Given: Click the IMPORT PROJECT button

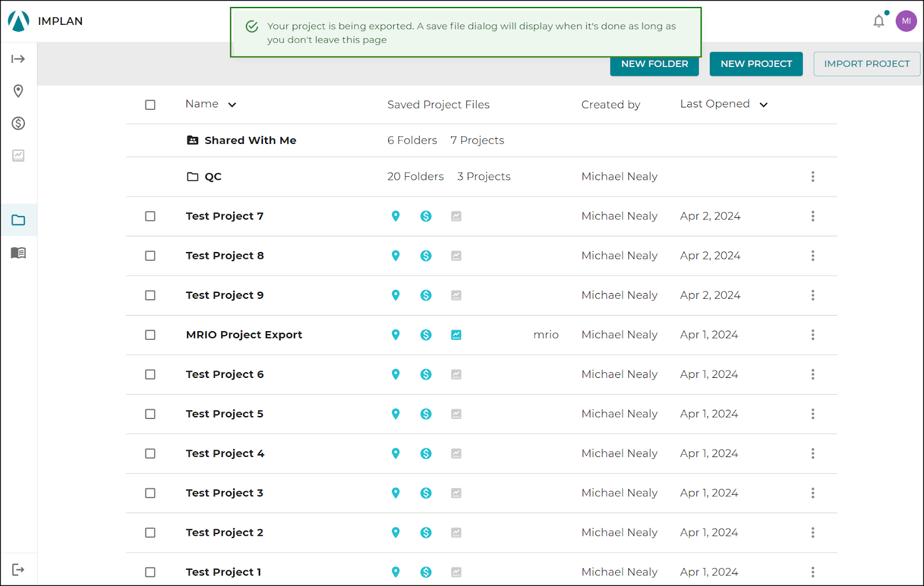Looking at the screenshot, I should [x=867, y=64].
